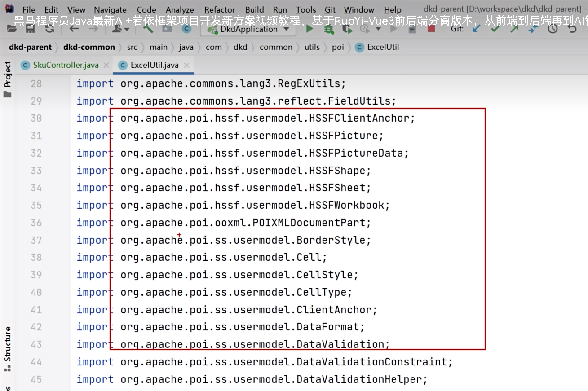
Task: Click dkd-common in the breadcrumb
Action: coord(89,47)
